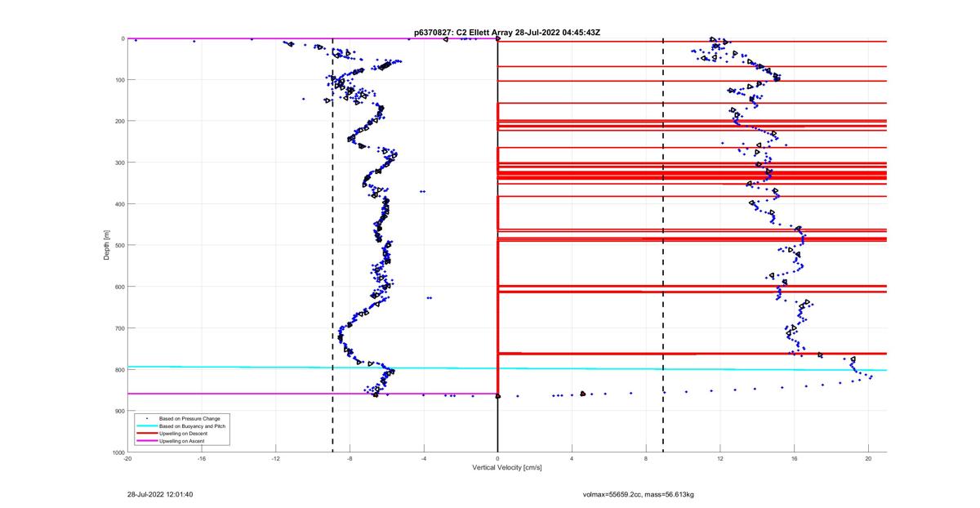
Task: Click the '500' depth axis tick label
Action: pos(119,245)
